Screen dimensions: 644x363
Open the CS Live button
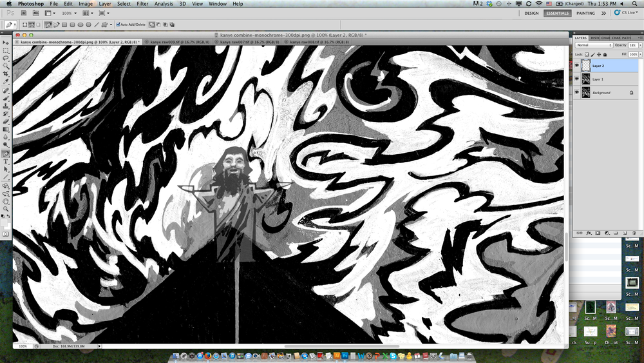(626, 13)
